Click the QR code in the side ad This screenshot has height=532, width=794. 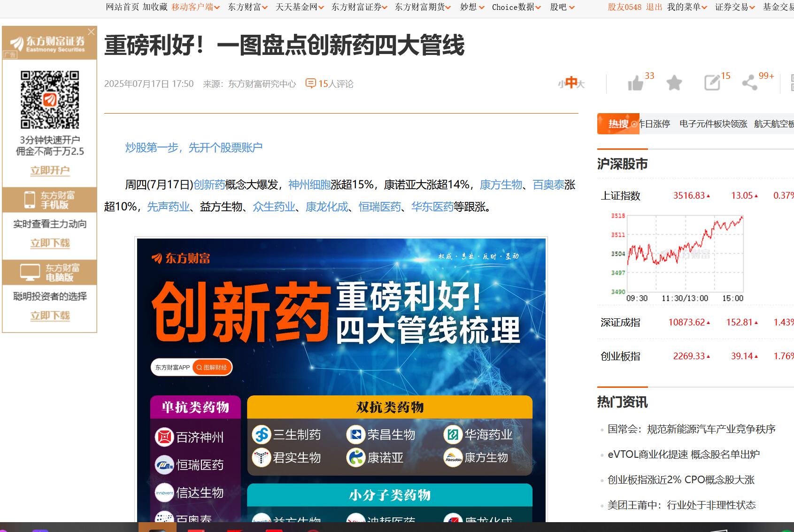point(50,100)
